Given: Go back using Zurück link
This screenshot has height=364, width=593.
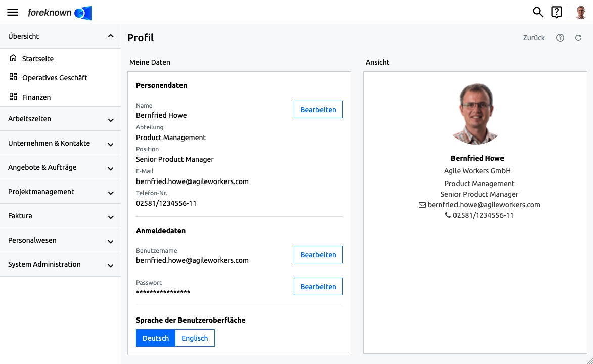Looking at the screenshot, I should click(x=534, y=38).
